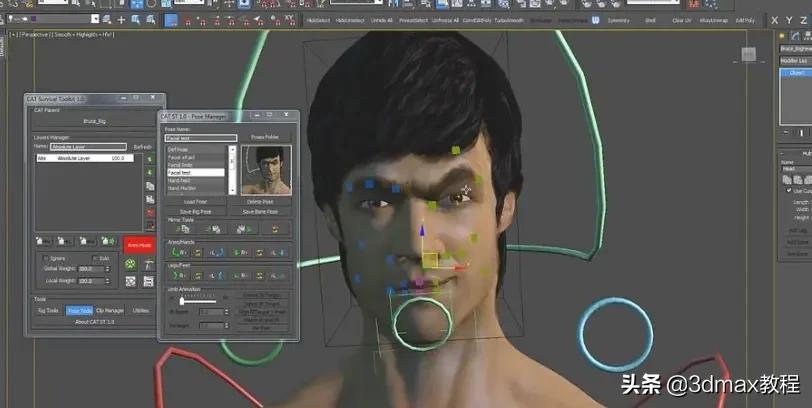Image resolution: width=812 pixels, height=408 pixels.
Task: Click the Local Weight spinner arrows
Action: [108, 281]
